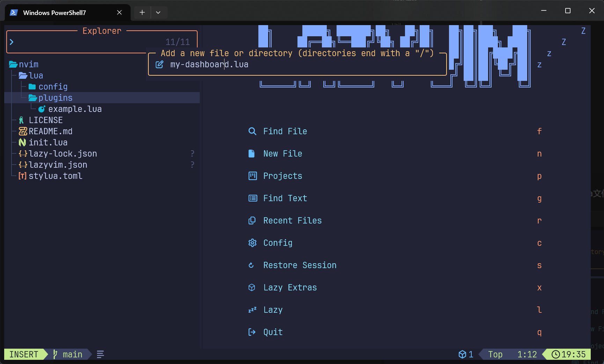Screen dimensions: 604x364
Task: Click the JSON braces icon beside lazyvim.json
Action: (23, 165)
